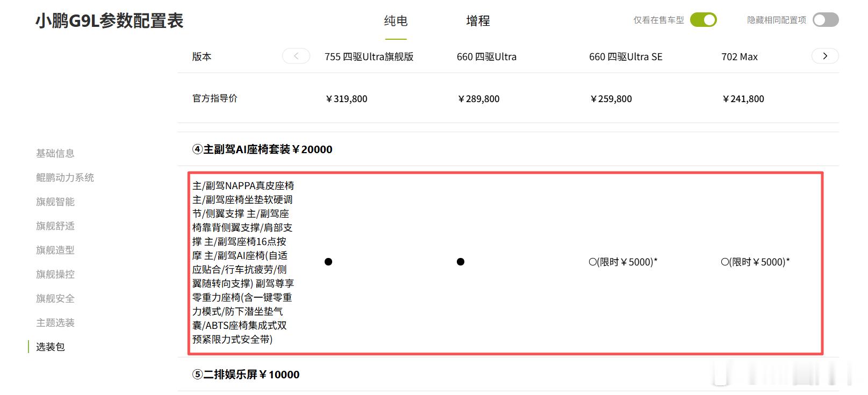The image size is (868, 395).
Task: Click the 755 四驱Ultra旗舰版 column header
Action: tap(369, 56)
